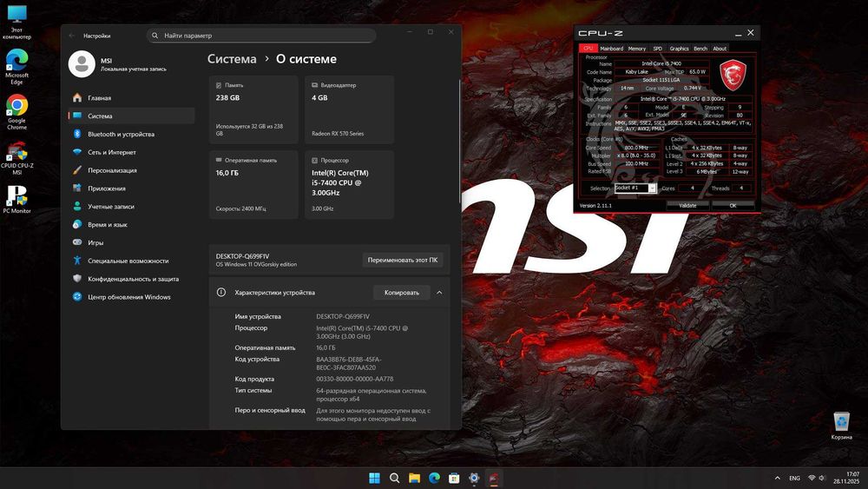Click the search magnifier icon in Settings
868x489 pixels.
click(x=155, y=36)
